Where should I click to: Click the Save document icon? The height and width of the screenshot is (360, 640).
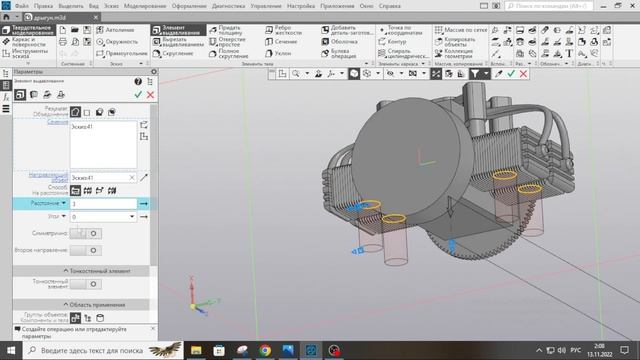click(x=87, y=30)
